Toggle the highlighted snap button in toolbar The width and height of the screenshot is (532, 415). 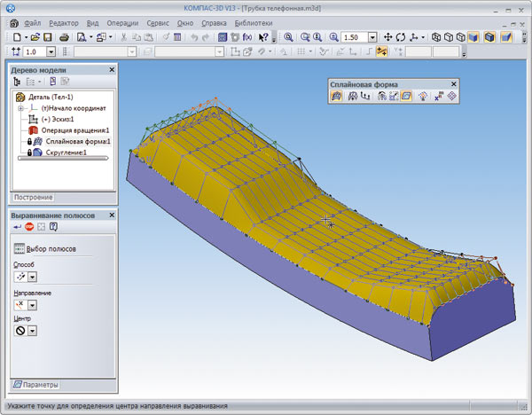click(x=381, y=51)
